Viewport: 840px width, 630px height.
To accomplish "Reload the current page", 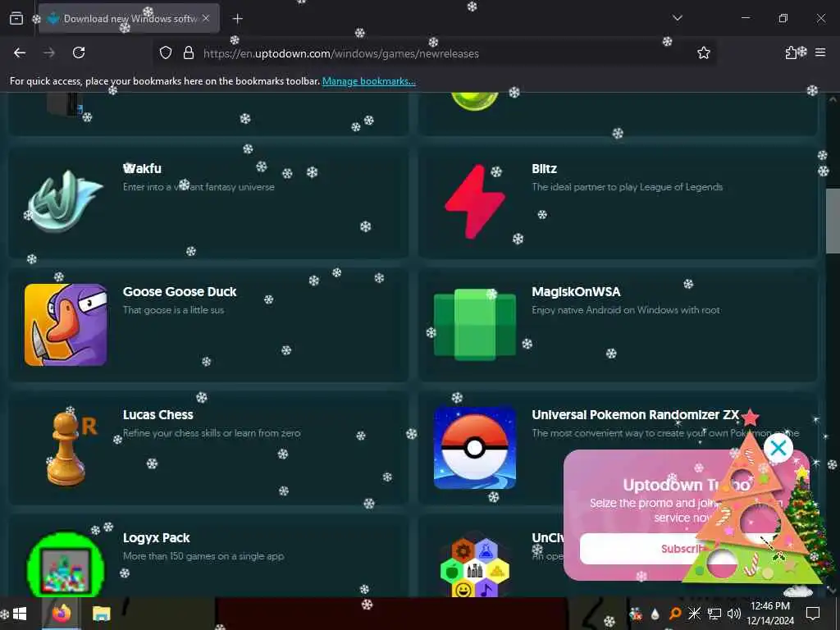I will tap(79, 53).
